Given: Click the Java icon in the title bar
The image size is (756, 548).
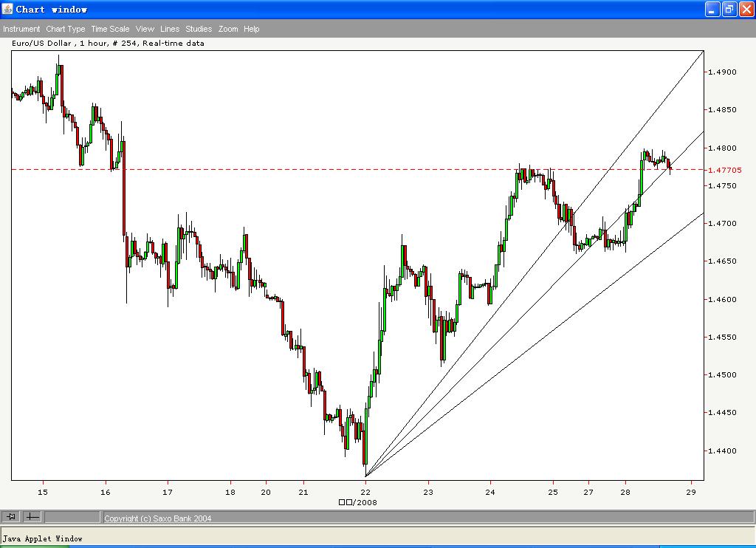Looking at the screenshot, I should [7, 9].
